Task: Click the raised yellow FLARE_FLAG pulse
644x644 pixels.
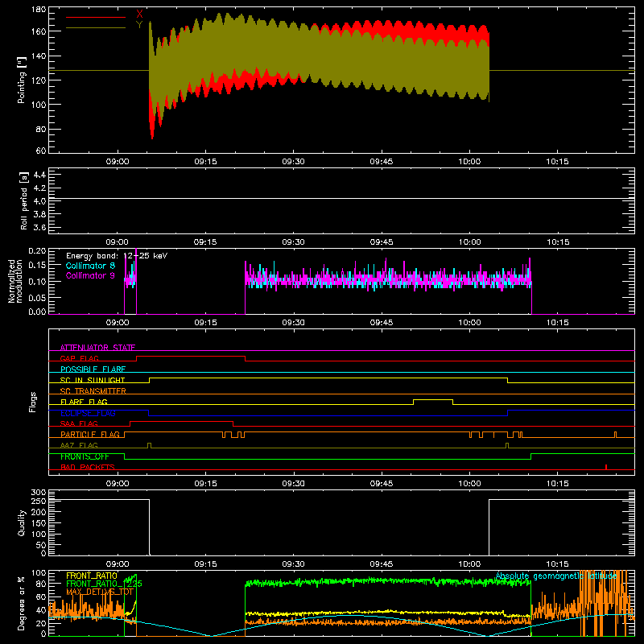Action: 433,399
